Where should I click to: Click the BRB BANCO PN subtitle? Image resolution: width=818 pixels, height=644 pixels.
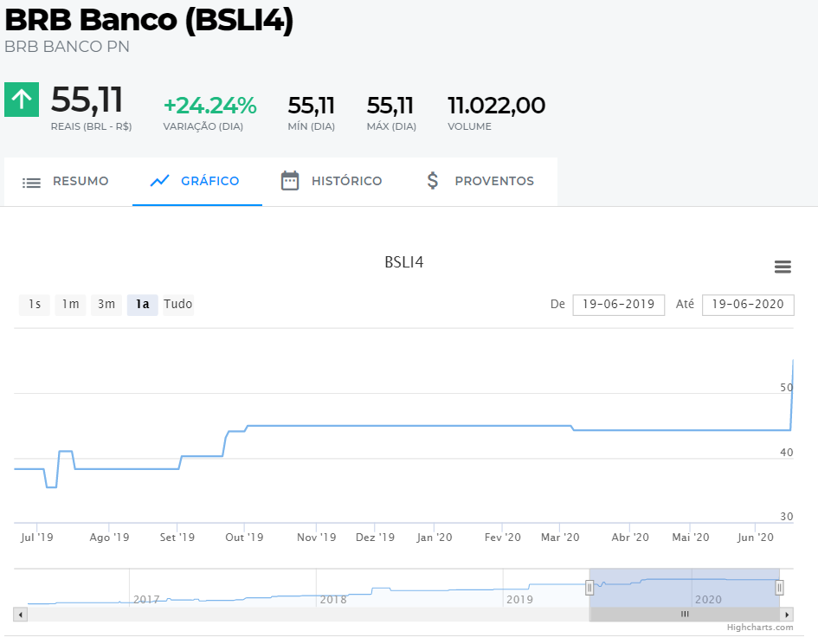tap(67, 47)
